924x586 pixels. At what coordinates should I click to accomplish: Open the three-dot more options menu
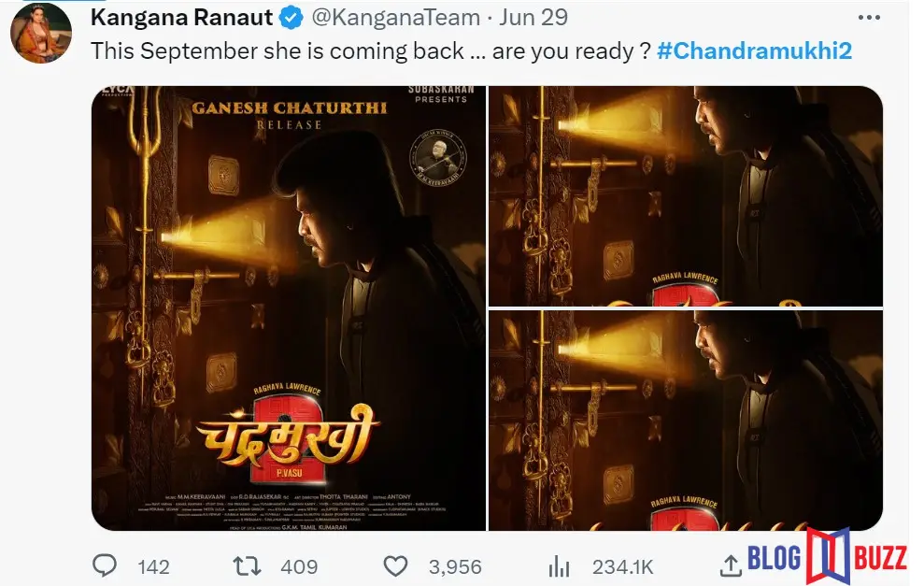(869, 18)
